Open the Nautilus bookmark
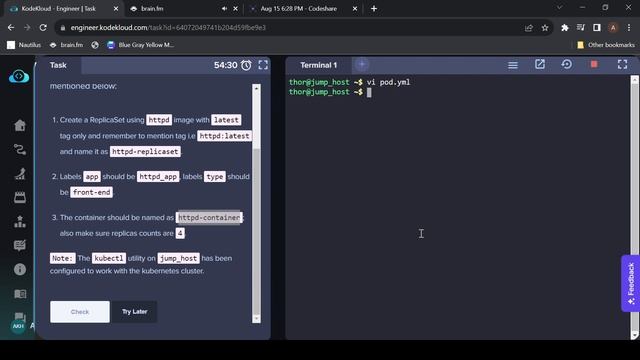The height and width of the screenshot is (360, 640). 24,45
